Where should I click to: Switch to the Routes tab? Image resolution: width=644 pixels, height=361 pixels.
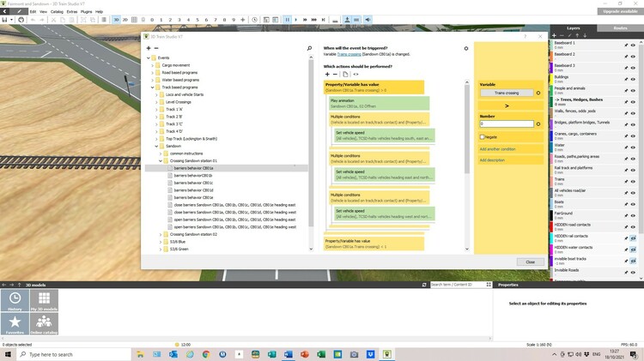(619, 28)
